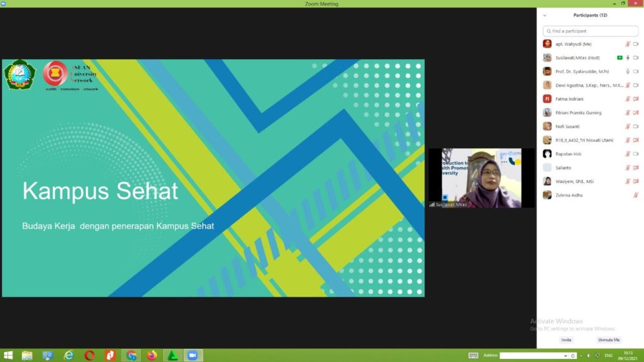
Task: Select Fatma Indriani's red FI avatar
Action: pyautogui.click(x=547, y=99)
